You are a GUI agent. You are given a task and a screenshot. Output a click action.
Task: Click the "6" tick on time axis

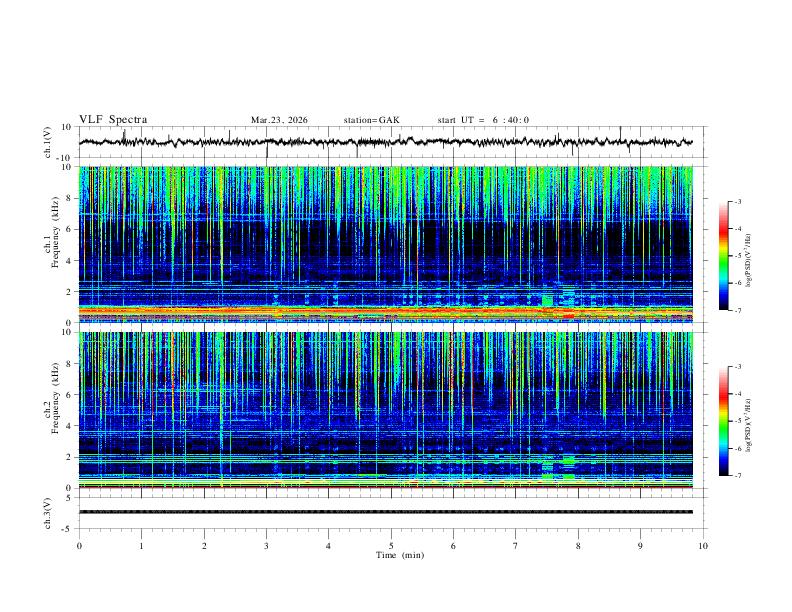click(x=453, y=546)
